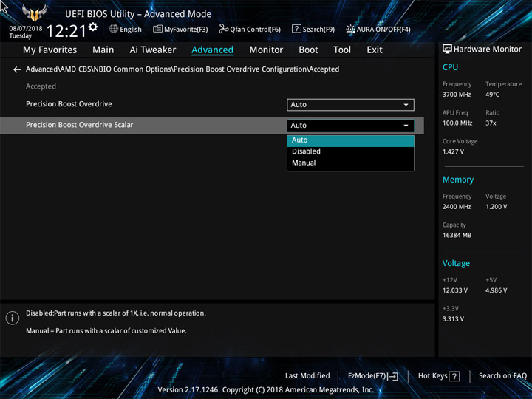Click the Hardware Monitor display icon
Screen dimensions: 532x399
[x=447, y=50]
